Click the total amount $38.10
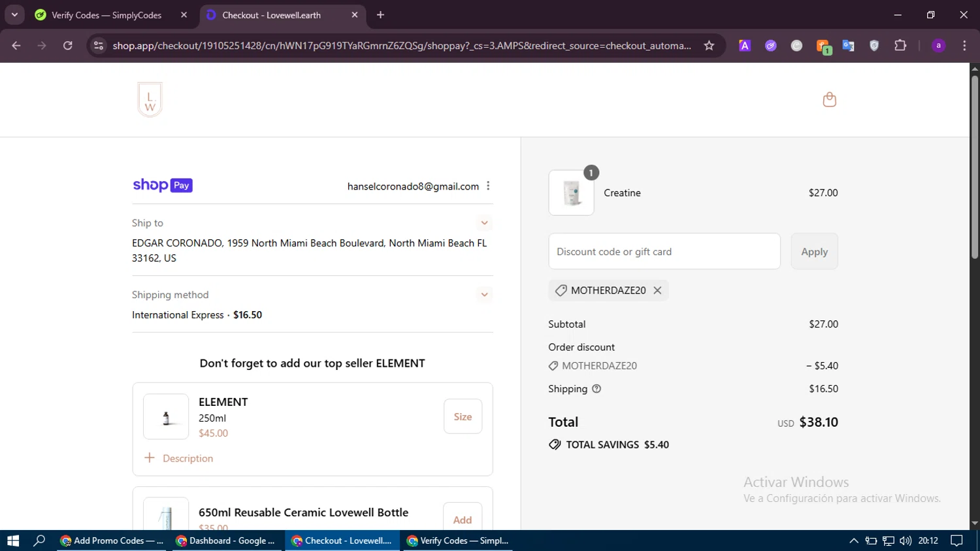The height and width of the screenshot is (551, 980). point(819,422)
